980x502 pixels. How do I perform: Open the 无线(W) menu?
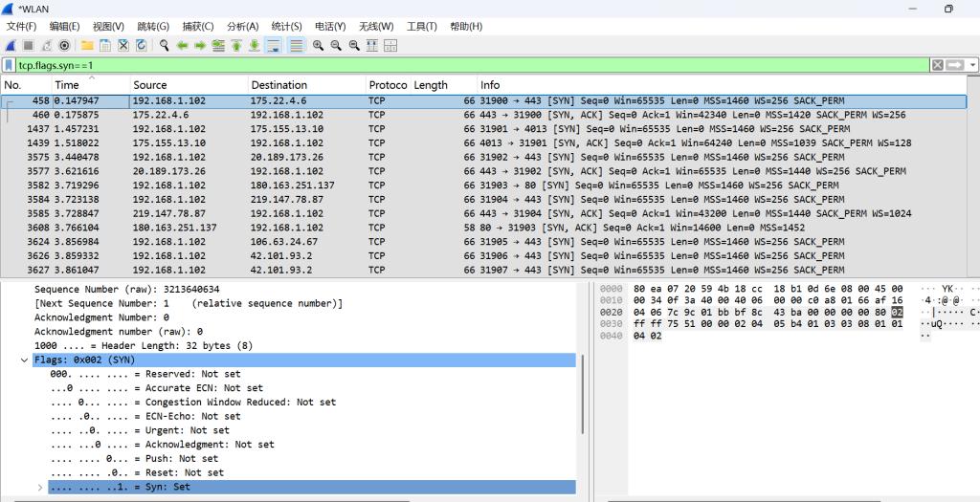pos(375,26)
